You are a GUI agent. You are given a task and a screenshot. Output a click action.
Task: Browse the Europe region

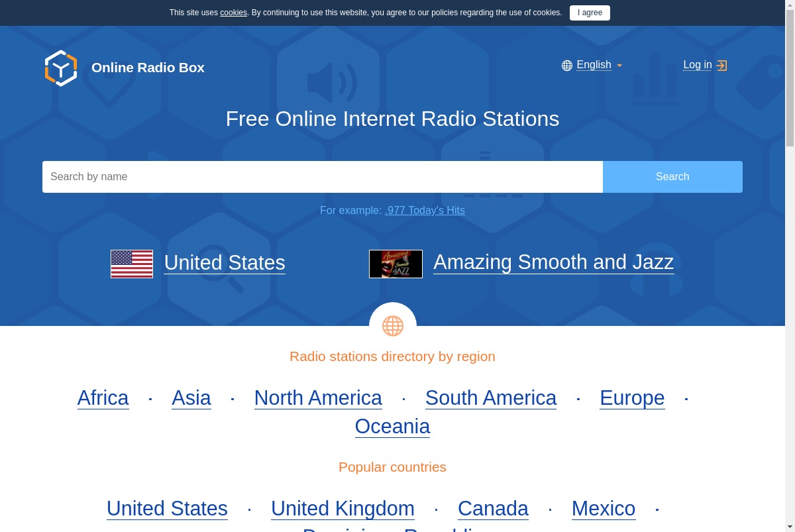[632, 398]
